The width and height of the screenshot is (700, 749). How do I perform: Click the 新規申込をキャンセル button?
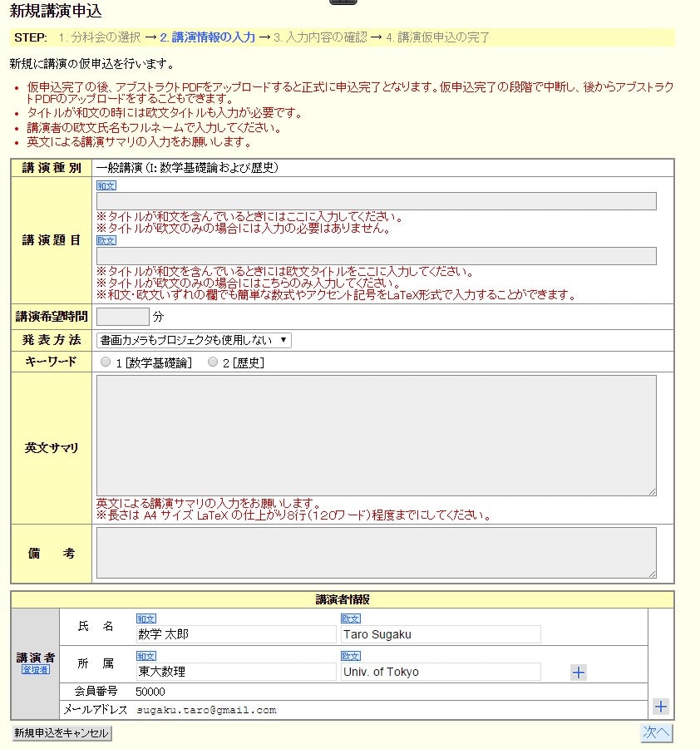click(x=62, y=733)
